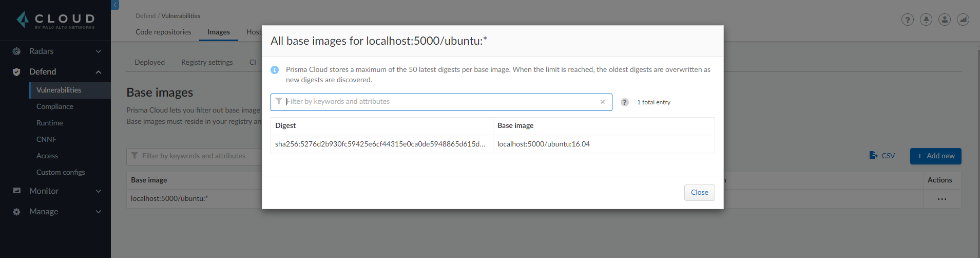Open the actions ellipsis for localhost:5000/ubuntu:*

(x=942, y=199)
